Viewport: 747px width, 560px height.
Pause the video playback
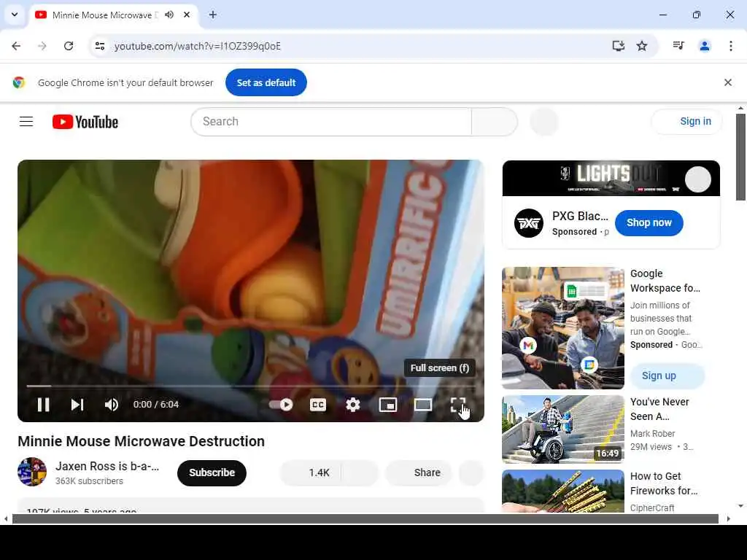[x=43, y=404]
